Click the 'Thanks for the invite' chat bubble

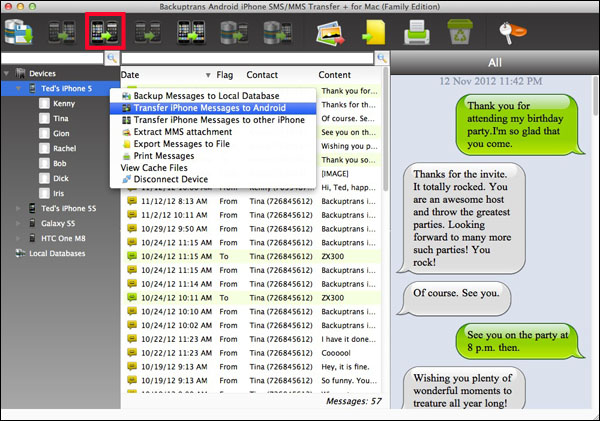coord(462,218)
